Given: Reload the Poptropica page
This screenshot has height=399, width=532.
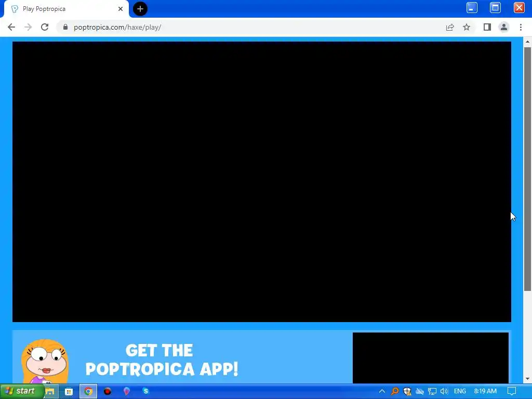Looking at the screenshot, I should click(x=45, y=27).
